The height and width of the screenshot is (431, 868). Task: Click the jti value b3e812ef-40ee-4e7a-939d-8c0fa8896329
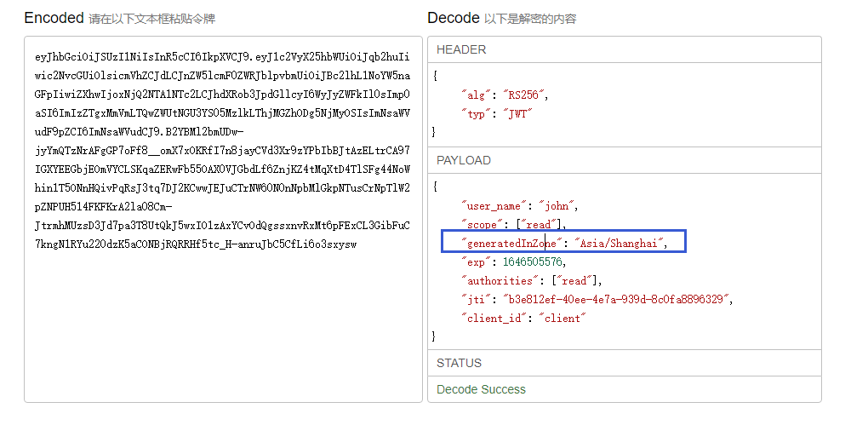click(615, 300)
